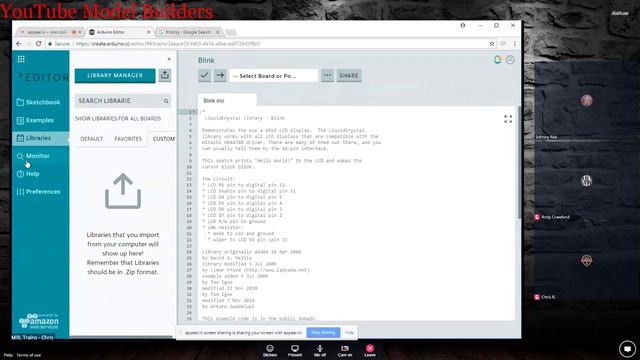The height and width of the screenshot is (360, 640).
Task: Click the Amazon web services logo
Action: [39, 321]
